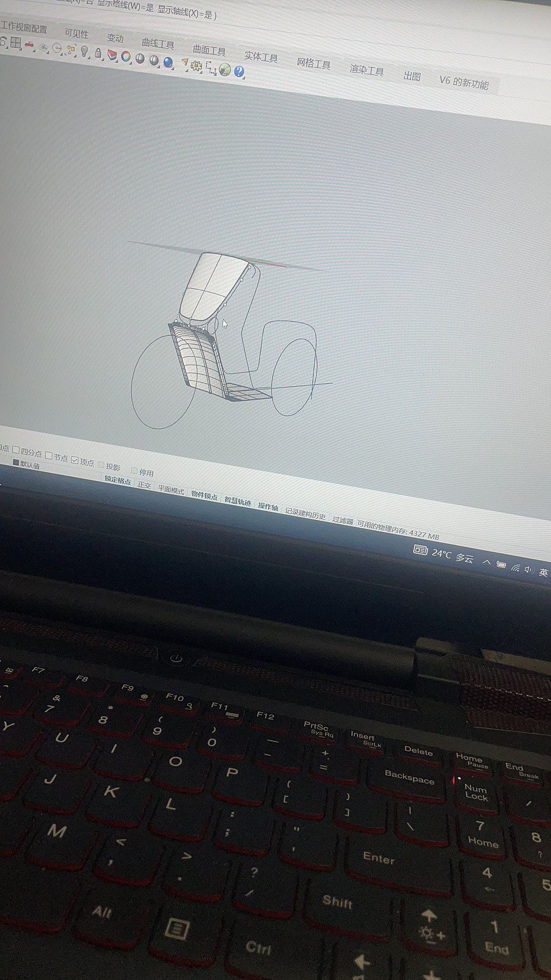This screenshot has width=551, height=980.
Task: Open the blue question mark help icon
Action: 239,71
